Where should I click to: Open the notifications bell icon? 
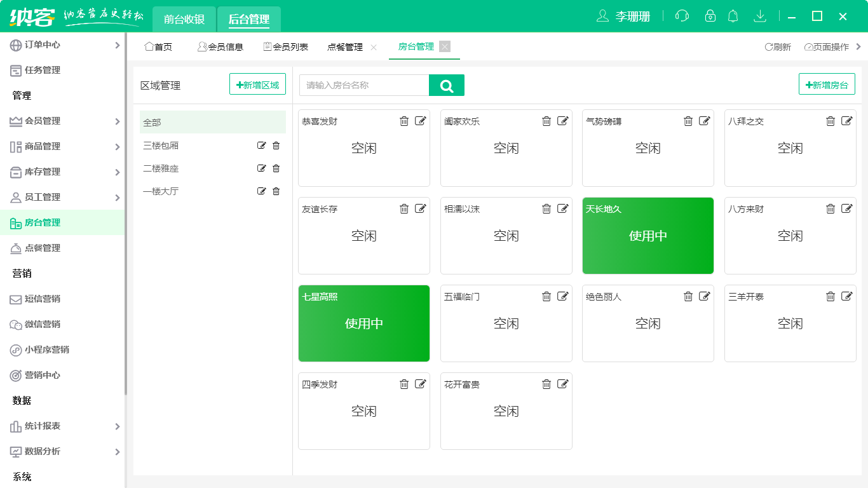[733, 16]
